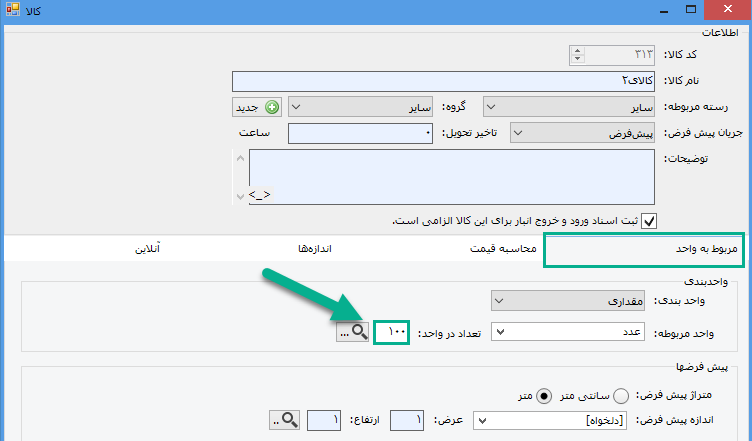Click the green plus 'جدید' button
The height and width of the screenshot is (441, 752).
point(258,106)
